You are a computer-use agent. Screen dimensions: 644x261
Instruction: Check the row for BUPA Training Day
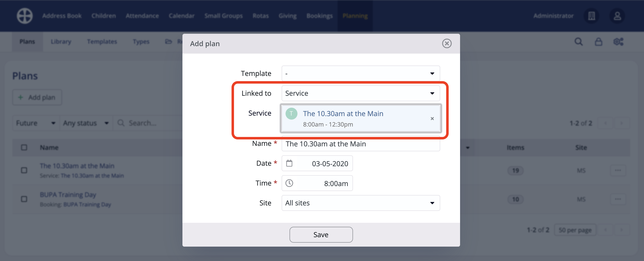(x=24, y=199)
